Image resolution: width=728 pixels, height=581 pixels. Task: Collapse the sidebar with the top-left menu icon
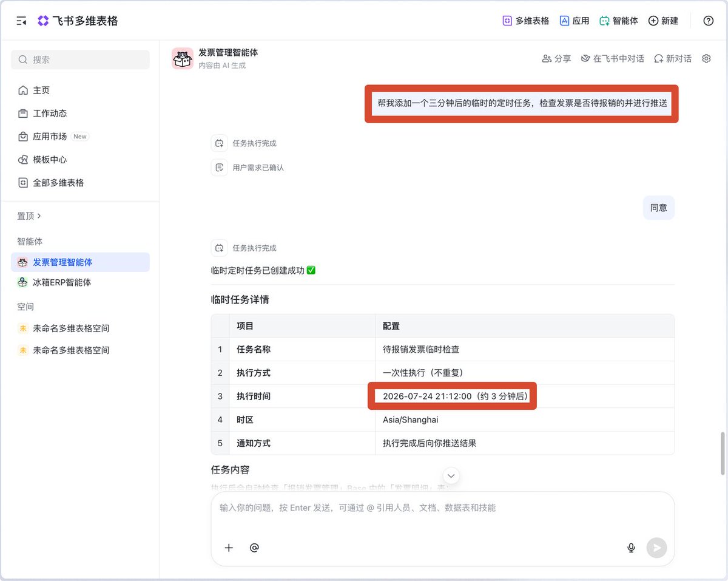point(22,21)
